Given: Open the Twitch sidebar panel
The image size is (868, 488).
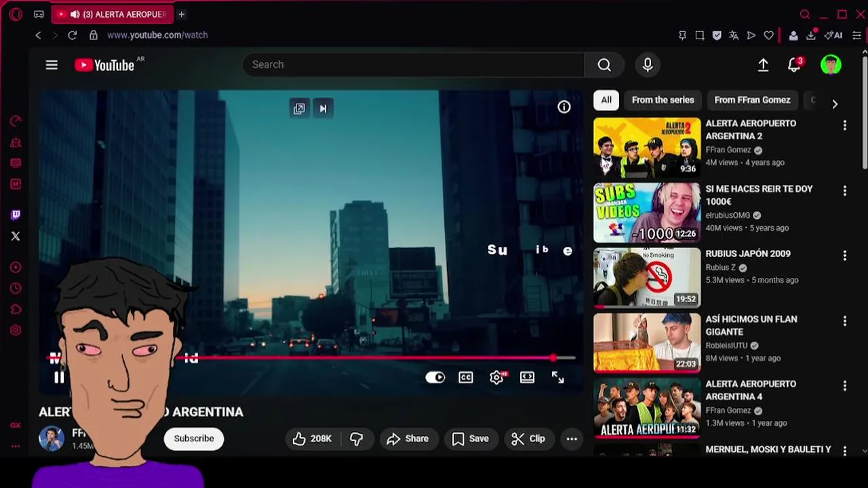Looking at the screenshot, I should tap(16, 215).
